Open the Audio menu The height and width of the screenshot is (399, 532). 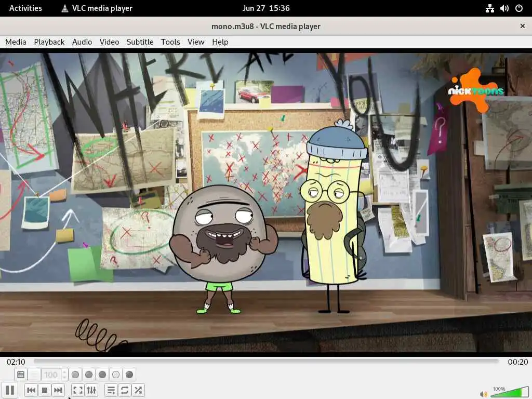pyautogui.click(x=82, y=42)
